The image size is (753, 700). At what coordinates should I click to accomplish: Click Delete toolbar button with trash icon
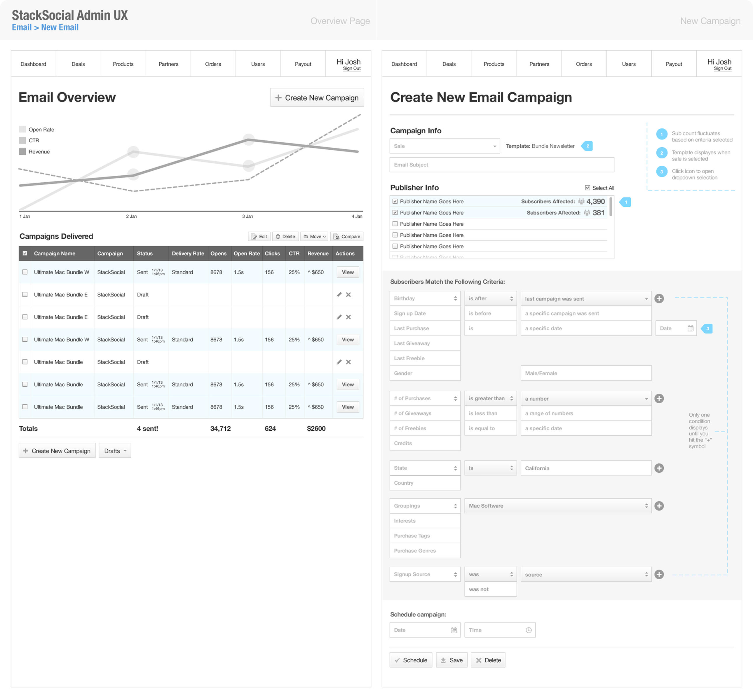tap(286, 236)
